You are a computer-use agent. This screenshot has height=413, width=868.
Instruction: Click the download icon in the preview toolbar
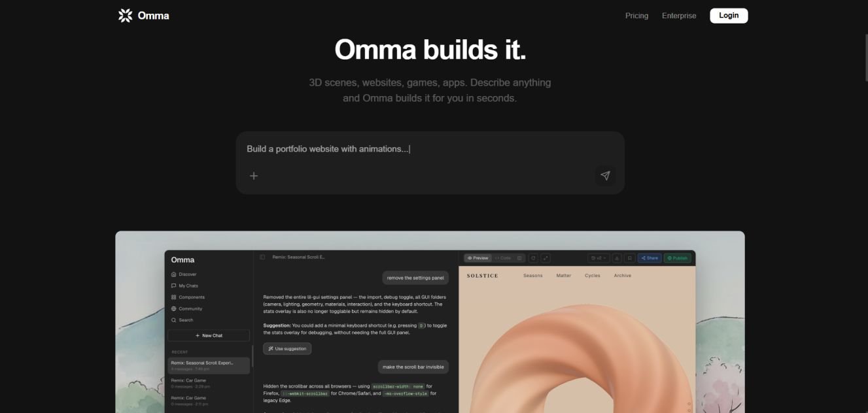pos(617,258)
